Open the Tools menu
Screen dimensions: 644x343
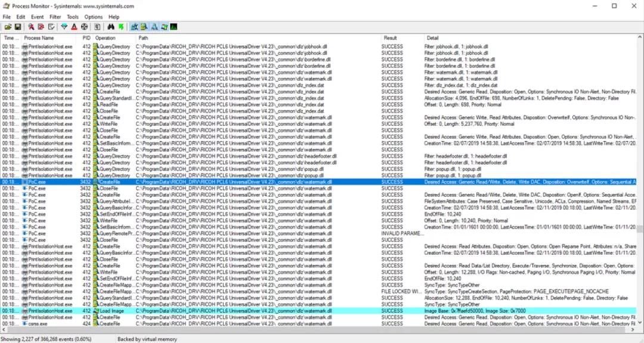point(73,17)
